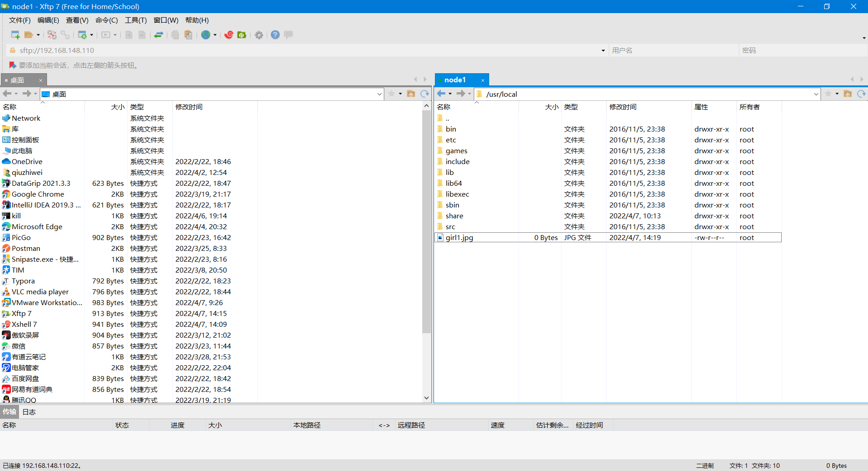868x471 pixels.
Task: Close the 桌面 local tab
Action: 41,80
